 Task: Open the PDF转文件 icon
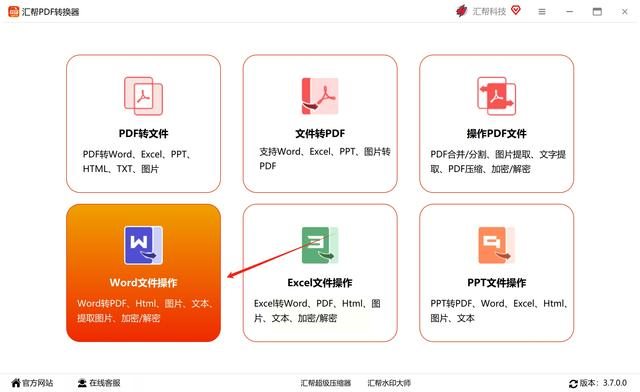click(143, 96)
